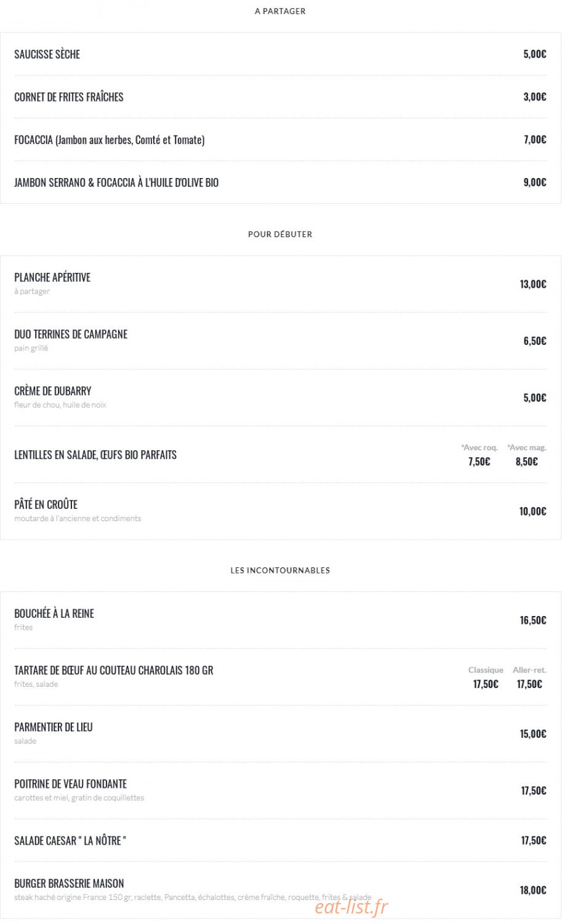
Task: Click the POUR DÉBUTER section heading
Action: pos(280,234)
